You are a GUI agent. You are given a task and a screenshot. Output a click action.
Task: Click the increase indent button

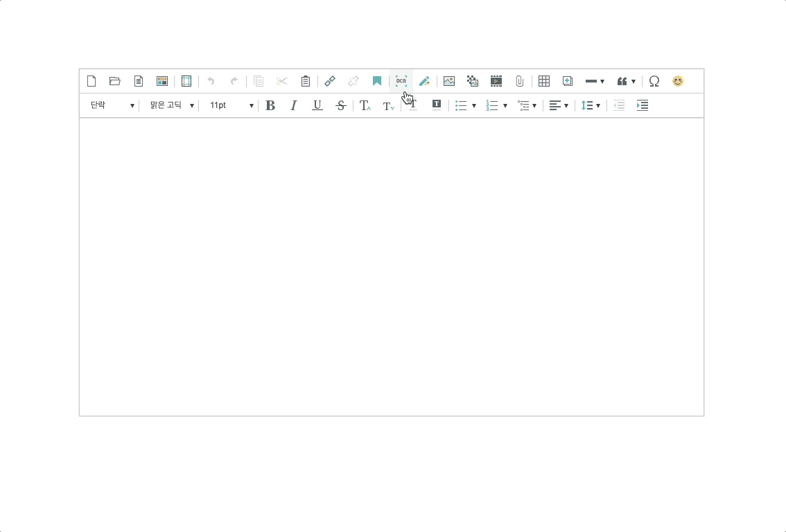tap(643, 105)
